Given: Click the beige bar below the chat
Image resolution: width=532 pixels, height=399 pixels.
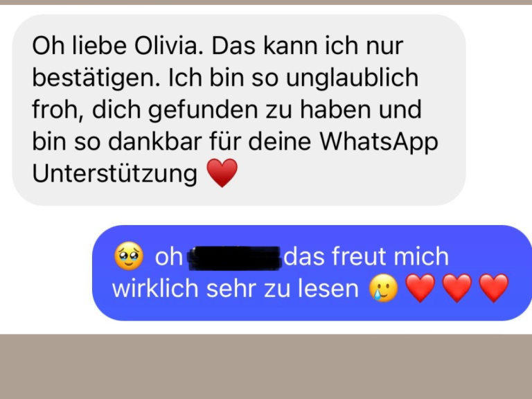Looking at the screenshot, I should coord(266,366).
